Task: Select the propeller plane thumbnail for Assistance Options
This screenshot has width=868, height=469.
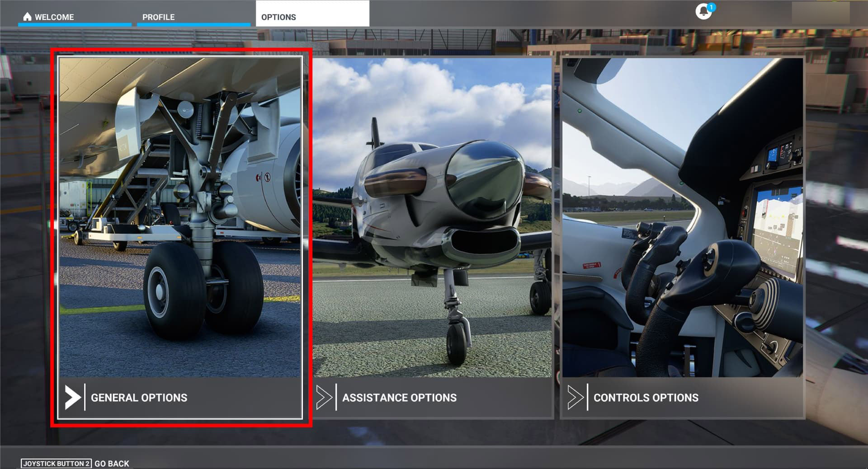Action: click(432, 217)
